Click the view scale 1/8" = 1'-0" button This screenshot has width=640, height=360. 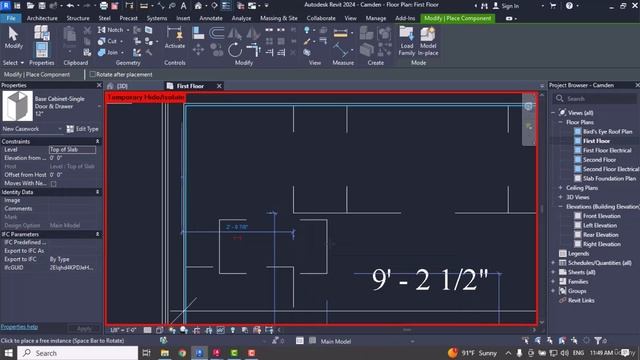tap(123, 330)
